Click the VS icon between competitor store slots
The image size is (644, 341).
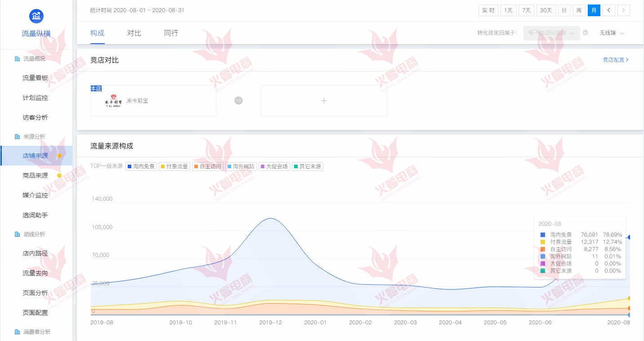(238, 100)
